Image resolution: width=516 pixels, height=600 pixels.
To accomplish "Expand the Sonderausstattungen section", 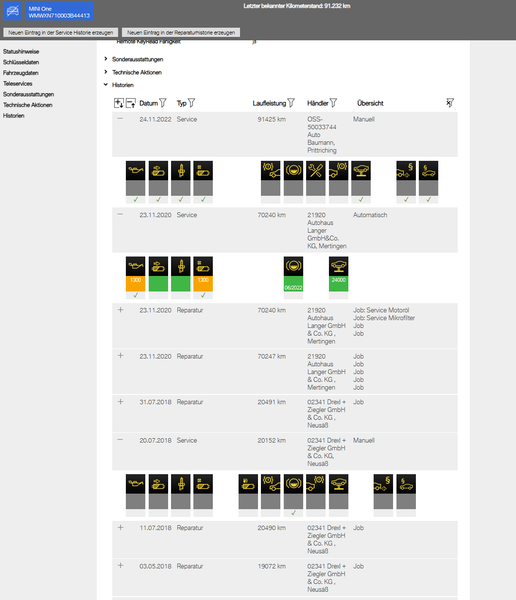I will 106,59.
